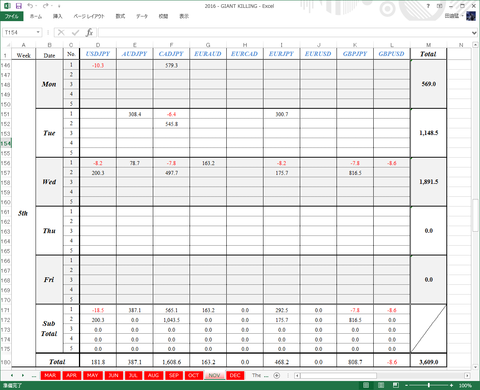Click previous sheet navigation arrow

[x=12, y=375]
